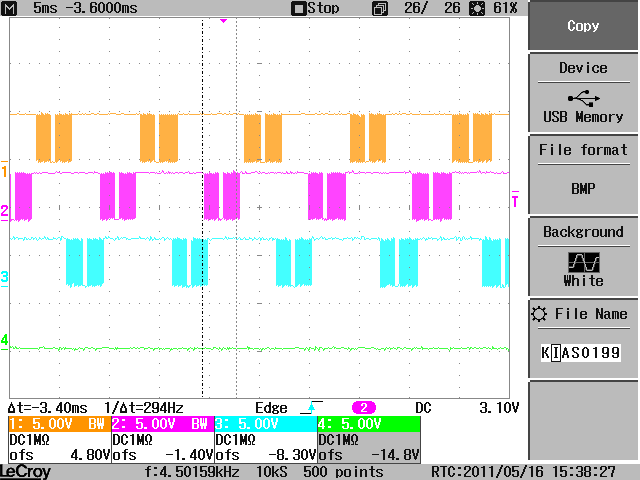Image resolution: width=640 pixels, height=480 pixels.
Task: Toggle the Background White setting
Action: (x=583, y=257)
